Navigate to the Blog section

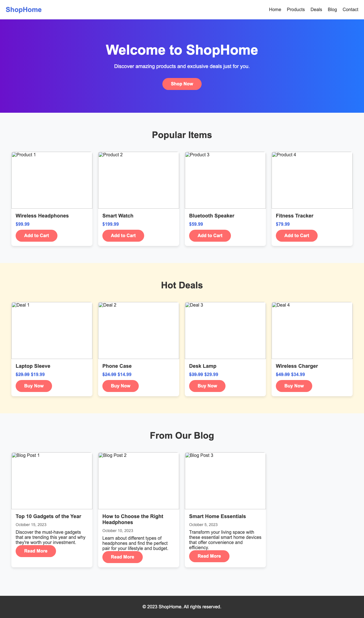332,9
